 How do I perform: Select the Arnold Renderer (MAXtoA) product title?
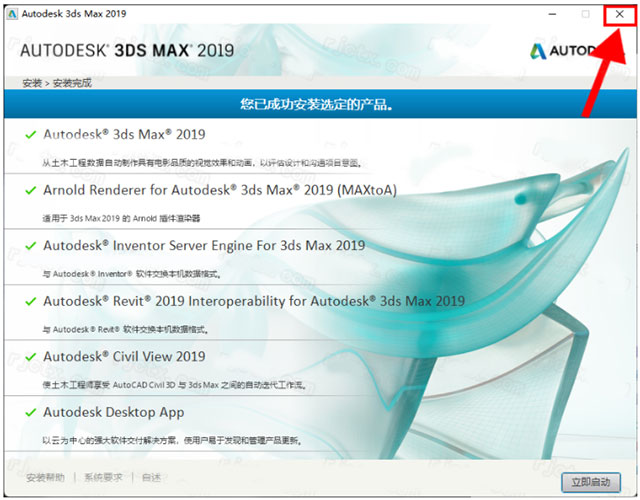pyautogui.click(x=220, y=190)
